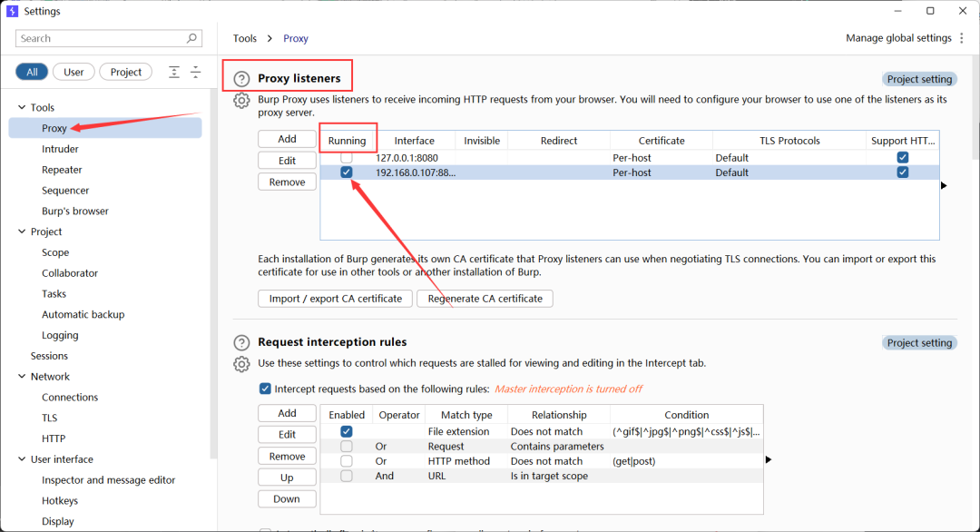Toggle Intercept requests based on following rules
Viewport: 980px width, 532px height.
click(x=265, y=389)
